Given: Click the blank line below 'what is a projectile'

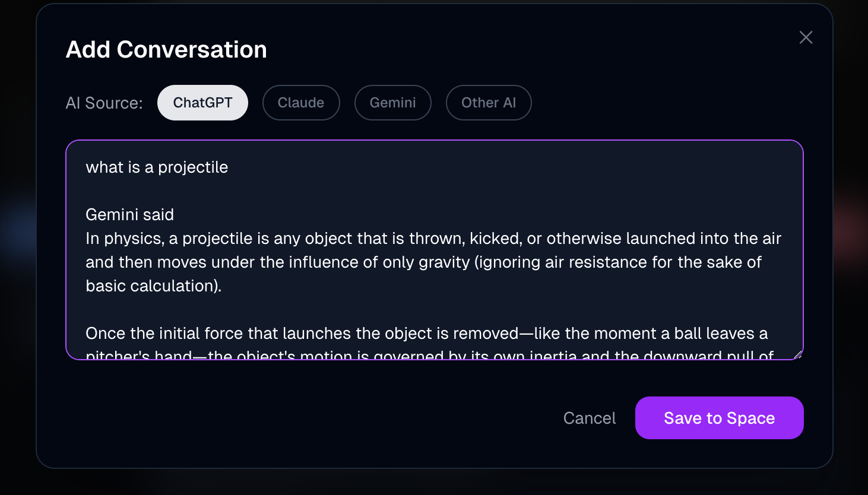Looking at the screenshot, I should (434, 191).
